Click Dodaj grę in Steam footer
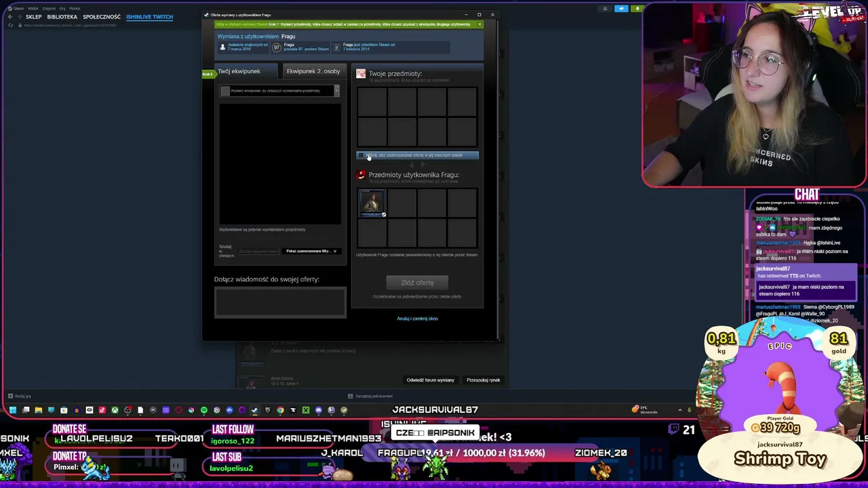This screenshot has height=488, width=868. pos(20,396)
